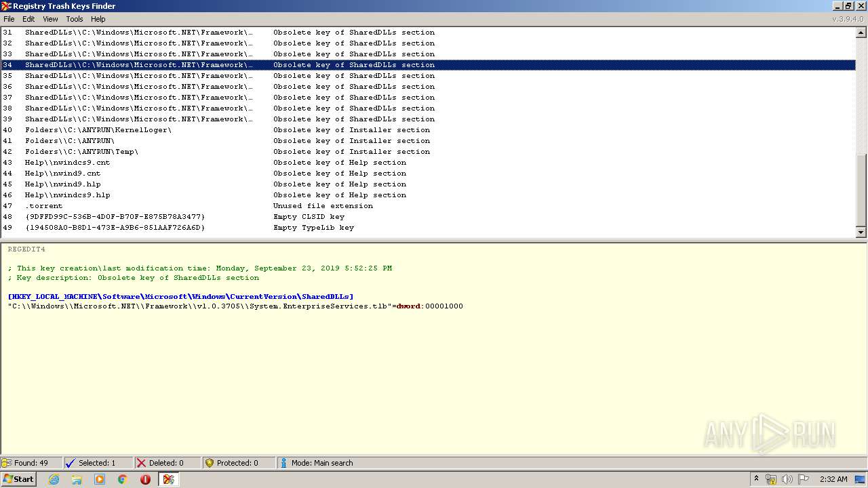Open Action Center flag icon

[804, 479]
